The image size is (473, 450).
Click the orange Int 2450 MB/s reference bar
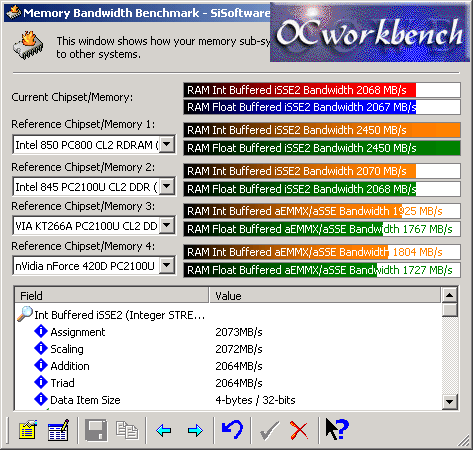click(x=322, y=130)
